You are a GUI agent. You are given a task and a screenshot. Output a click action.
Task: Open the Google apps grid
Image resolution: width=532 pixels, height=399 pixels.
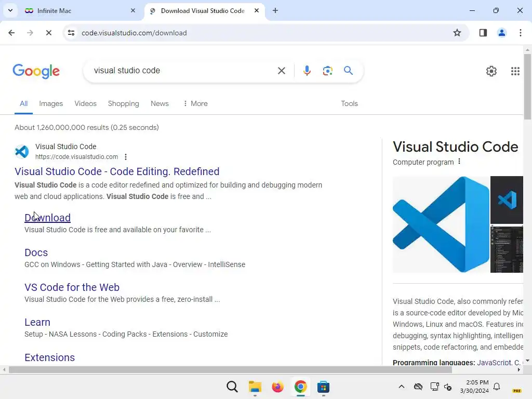[x=515, y=71]
